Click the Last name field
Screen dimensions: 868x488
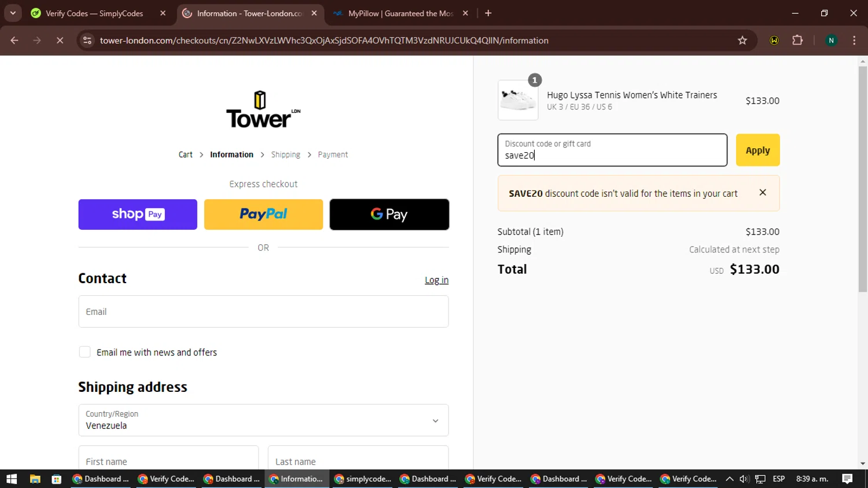click(x=358, y=458)
